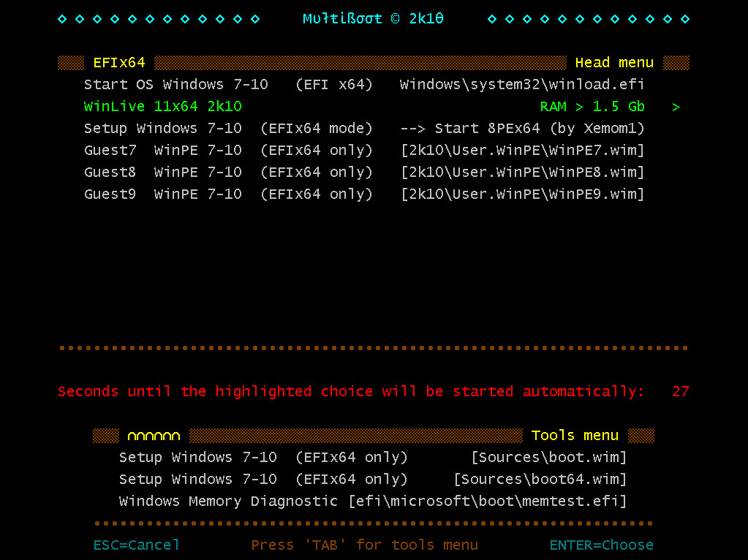Boot Guest8 WinPE entry with WinPE8.wim
The width and height of the screenshot is (748, 560).
pyautogui.click(x=364, y=173)
